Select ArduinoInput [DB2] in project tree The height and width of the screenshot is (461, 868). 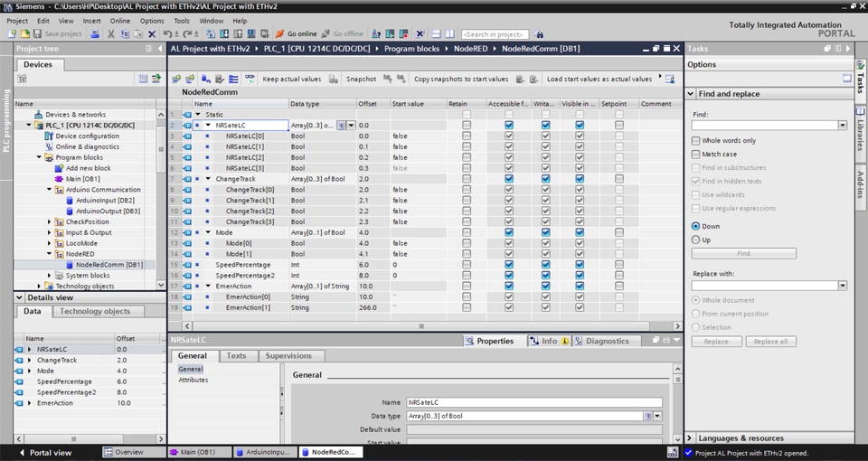[105, 201]
